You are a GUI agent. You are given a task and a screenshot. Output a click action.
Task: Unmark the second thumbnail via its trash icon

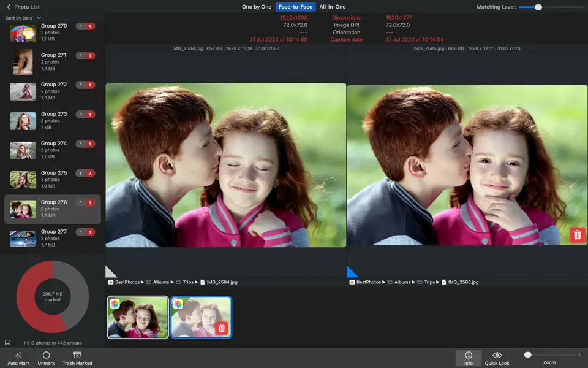click(221, 328)
